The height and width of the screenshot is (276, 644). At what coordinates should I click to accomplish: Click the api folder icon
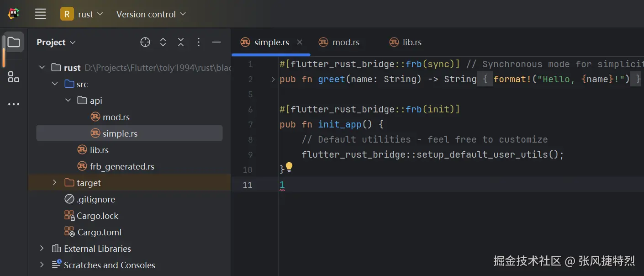[82, 101]
